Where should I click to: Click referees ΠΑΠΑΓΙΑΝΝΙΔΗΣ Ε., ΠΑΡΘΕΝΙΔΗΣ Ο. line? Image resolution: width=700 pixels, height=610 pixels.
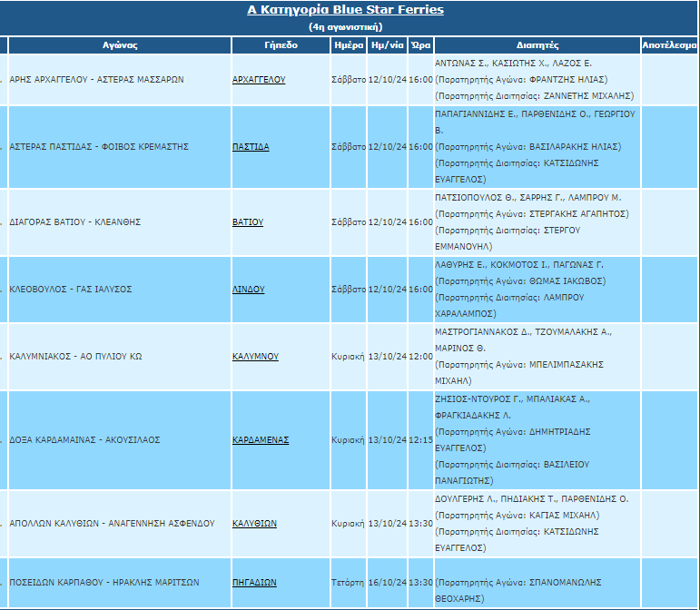(x=535, y=114)
